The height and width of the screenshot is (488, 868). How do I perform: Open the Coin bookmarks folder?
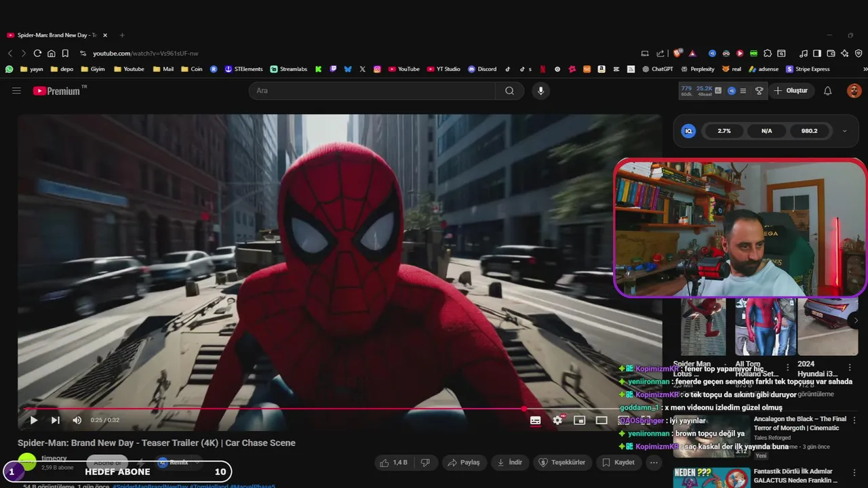pos(191,69)
